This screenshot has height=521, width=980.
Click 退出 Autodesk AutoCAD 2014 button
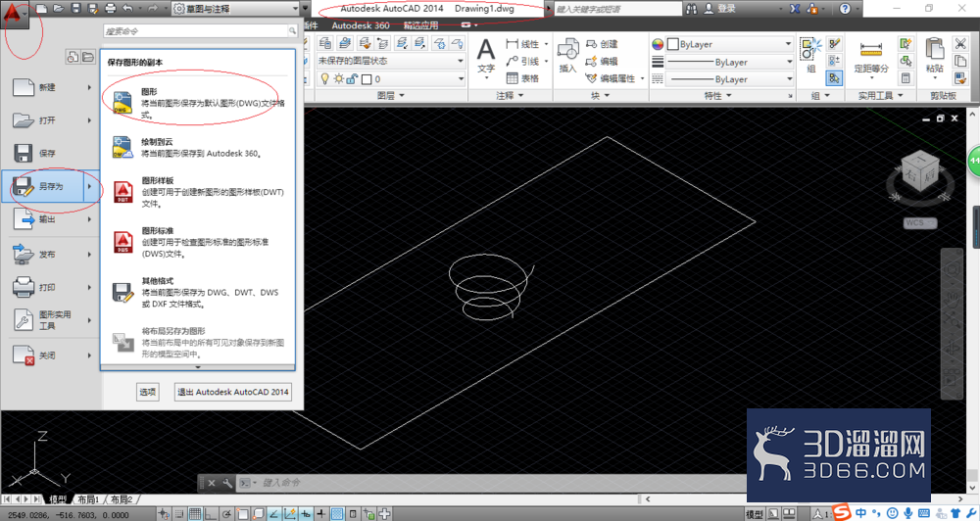click(232, 392)
